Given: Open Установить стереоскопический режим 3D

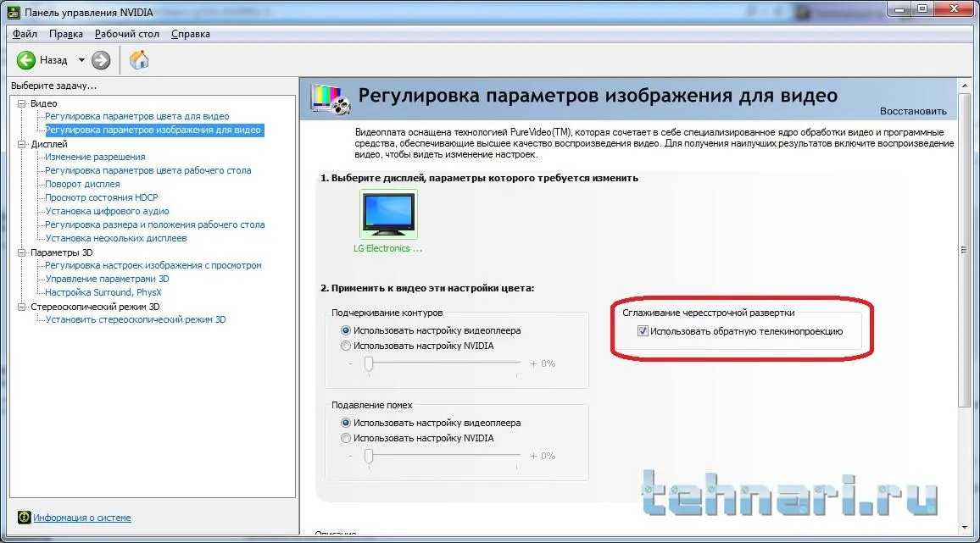Looking at the screenshot, I should [x=135, y=320].
